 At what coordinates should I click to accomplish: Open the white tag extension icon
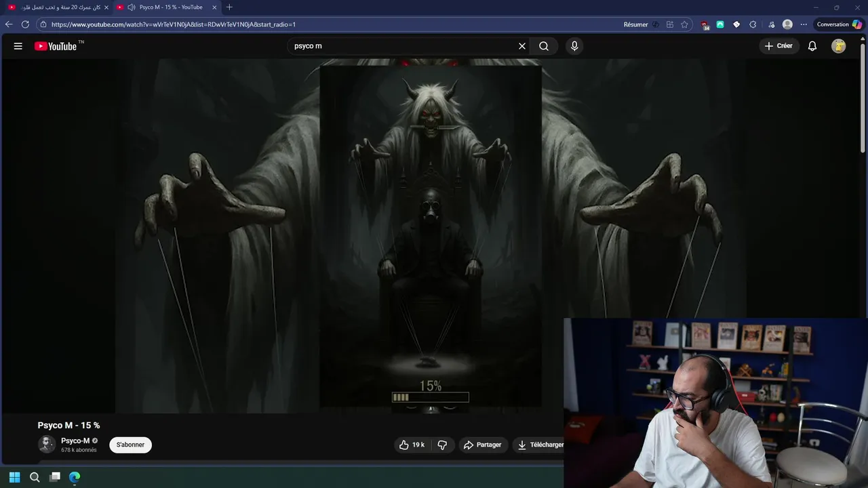736,24
